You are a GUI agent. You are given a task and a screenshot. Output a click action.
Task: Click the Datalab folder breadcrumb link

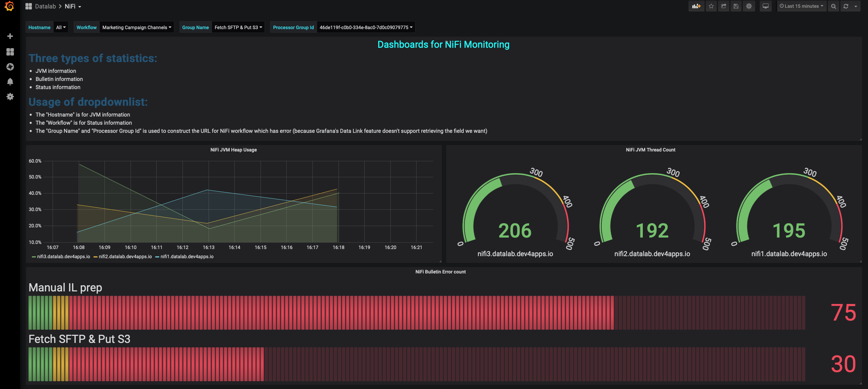45,6
